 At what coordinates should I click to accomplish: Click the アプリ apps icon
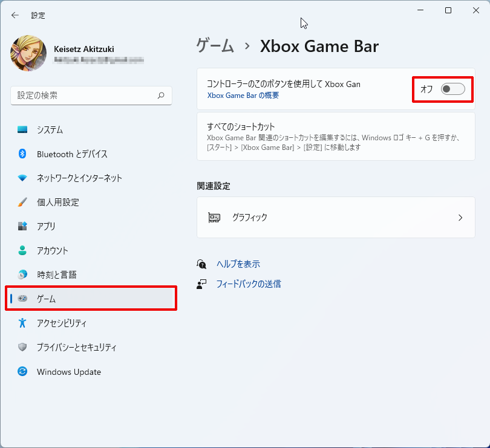22,226
